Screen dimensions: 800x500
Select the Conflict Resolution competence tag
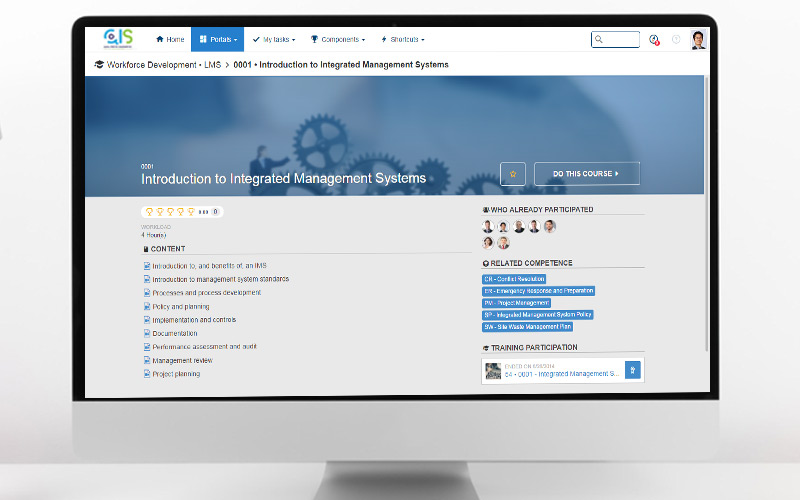point(514,279)
